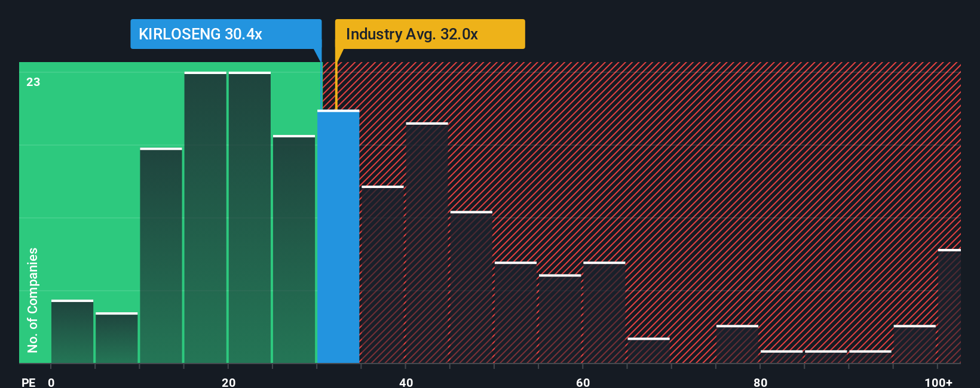Click the bar starting at PE 40
The image size is (980, 388).
[x=427, y=243]
